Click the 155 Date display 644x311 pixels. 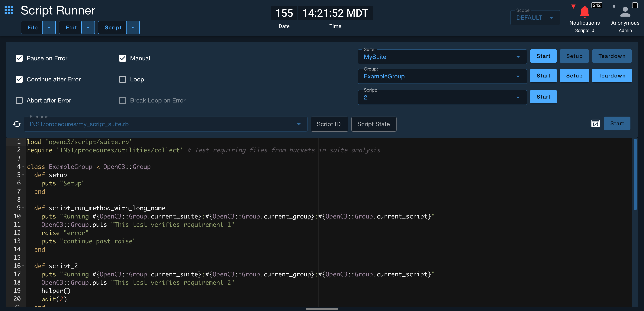point(284,13)
